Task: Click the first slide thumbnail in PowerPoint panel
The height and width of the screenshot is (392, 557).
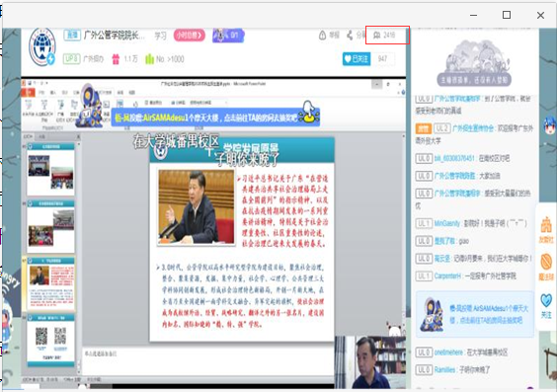Action: click(x=50, y=170)
